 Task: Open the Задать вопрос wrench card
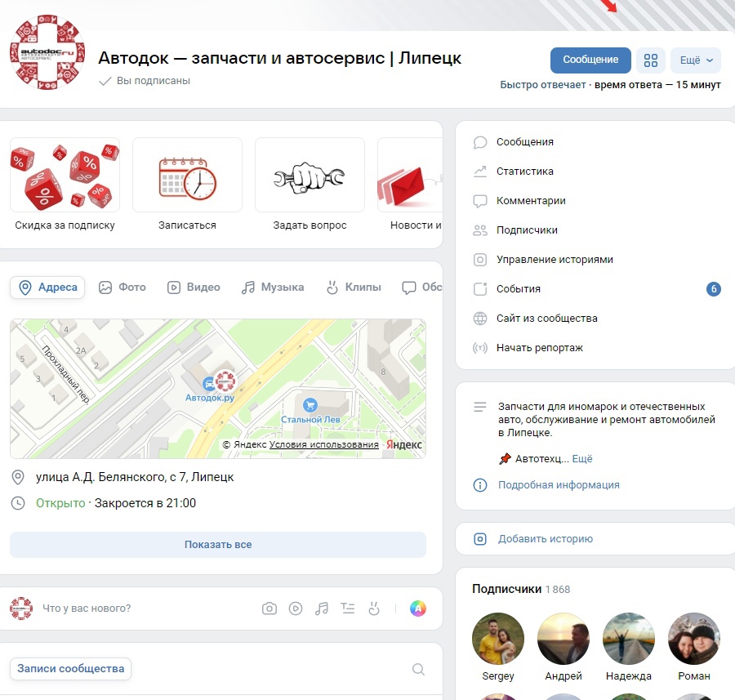point(310,185)
